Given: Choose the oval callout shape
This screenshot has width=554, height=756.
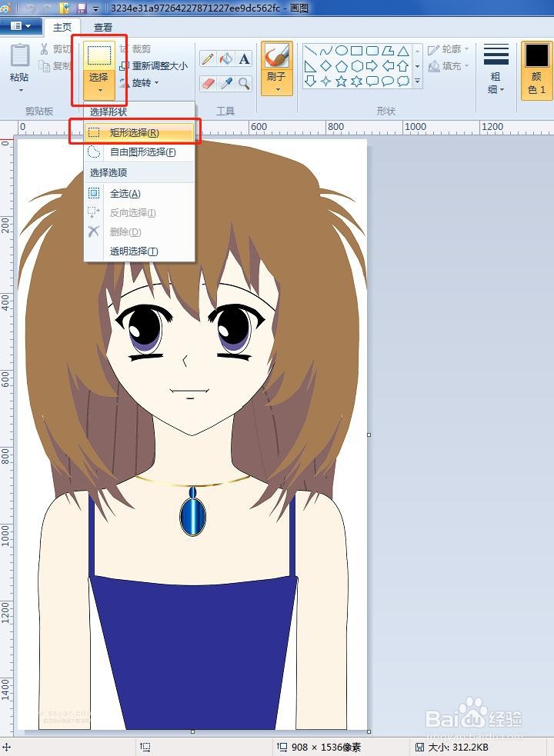Looking at the screenshot, I should [x=388, y=81].
